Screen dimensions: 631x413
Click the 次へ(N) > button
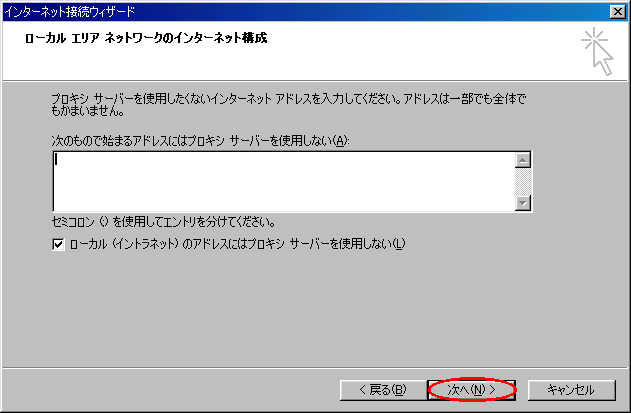[471, 390]
